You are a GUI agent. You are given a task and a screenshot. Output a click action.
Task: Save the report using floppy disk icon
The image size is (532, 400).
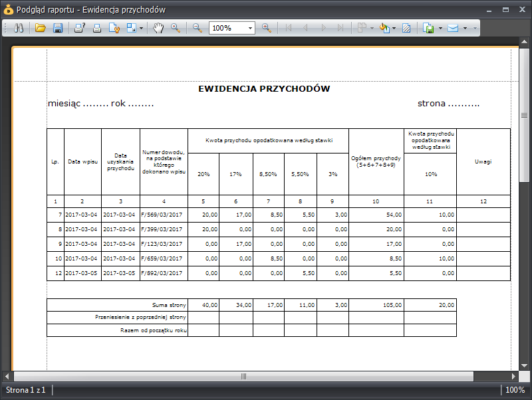click(x=58, y=28)
